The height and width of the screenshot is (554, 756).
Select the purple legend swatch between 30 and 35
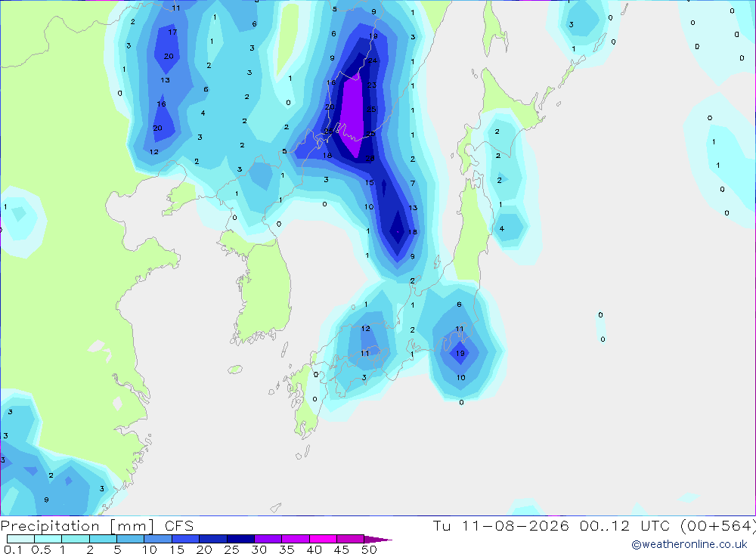coord(268,539)
